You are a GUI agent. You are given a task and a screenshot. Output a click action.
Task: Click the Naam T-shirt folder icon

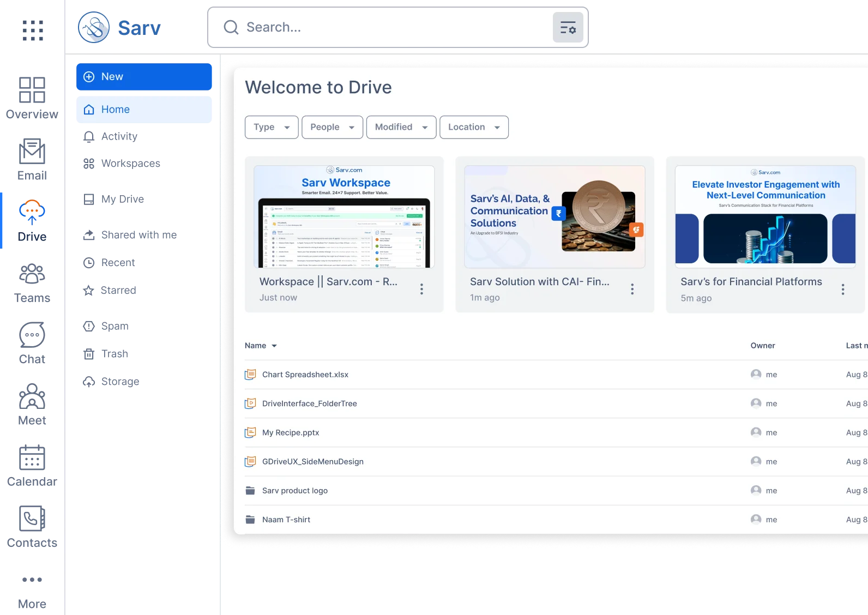(x=250, y=520)
